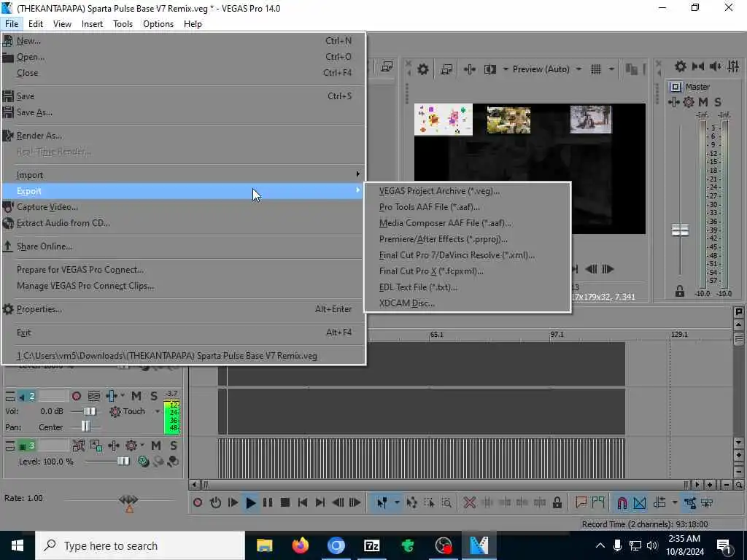
Task: Click the Dim Output icon
Action: (x=715, y=66)
